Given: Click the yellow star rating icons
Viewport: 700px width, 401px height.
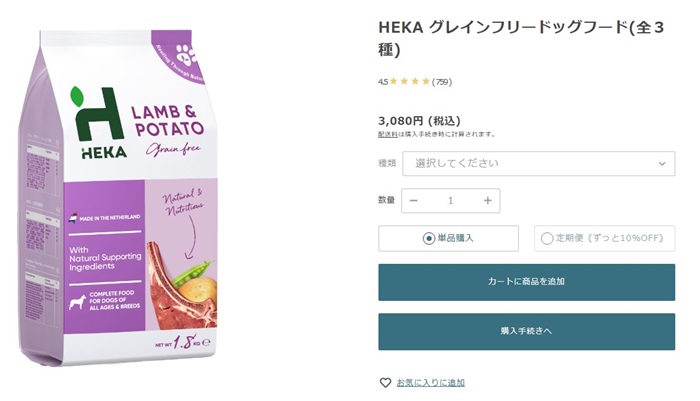Looking at the screenshot, I should [x=409, y=81].
